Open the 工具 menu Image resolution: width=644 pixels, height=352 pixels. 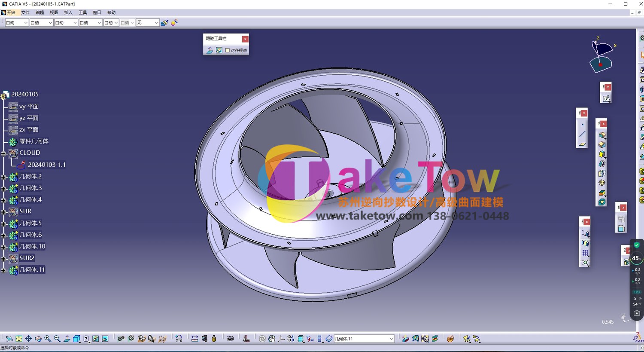coord(83,12)
